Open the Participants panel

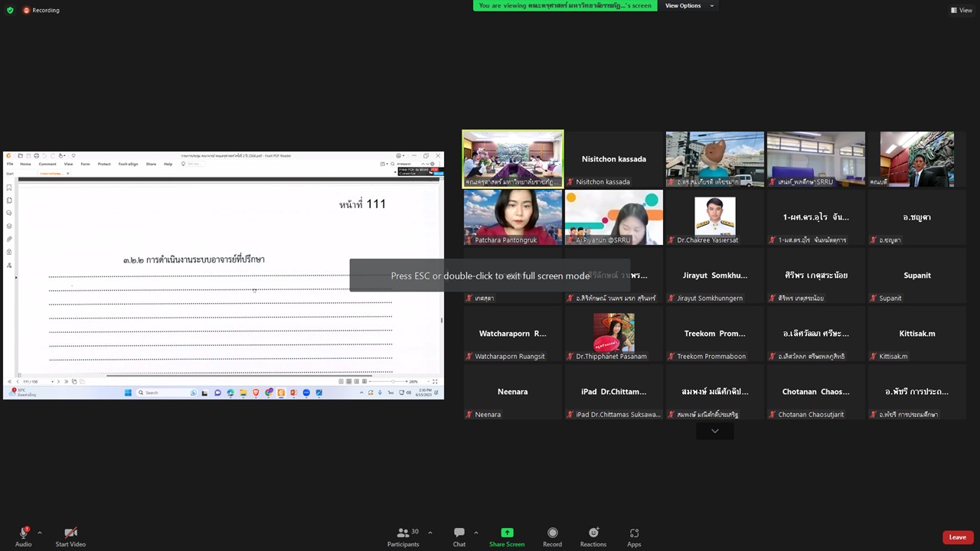(x=403, y=533)
